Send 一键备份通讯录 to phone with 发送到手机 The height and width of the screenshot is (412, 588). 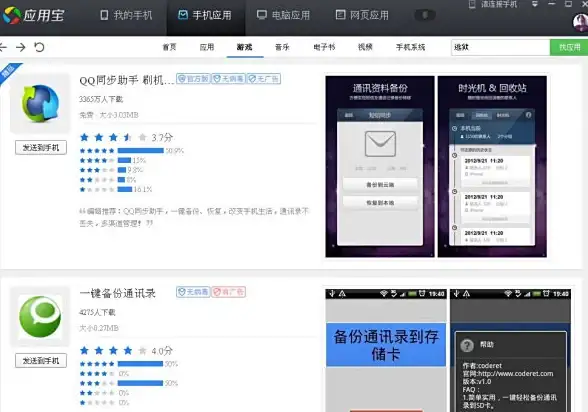click(41, 361)
